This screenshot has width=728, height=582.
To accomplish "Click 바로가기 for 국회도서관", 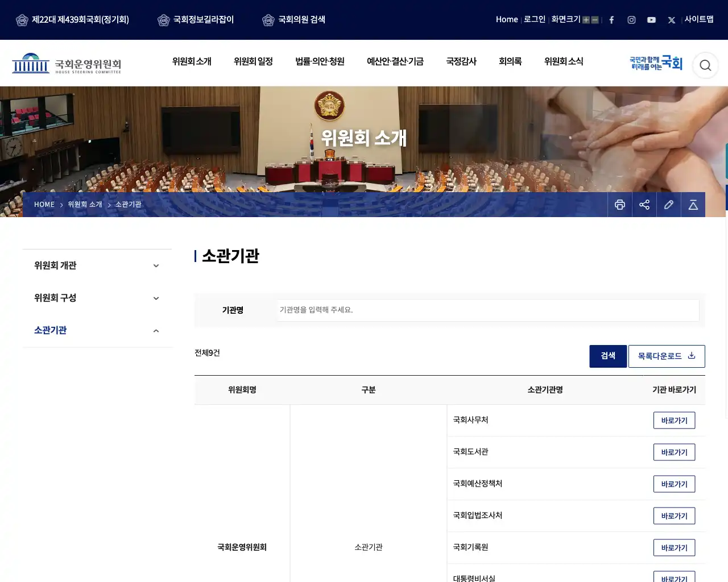I will [x=674, y=452].
